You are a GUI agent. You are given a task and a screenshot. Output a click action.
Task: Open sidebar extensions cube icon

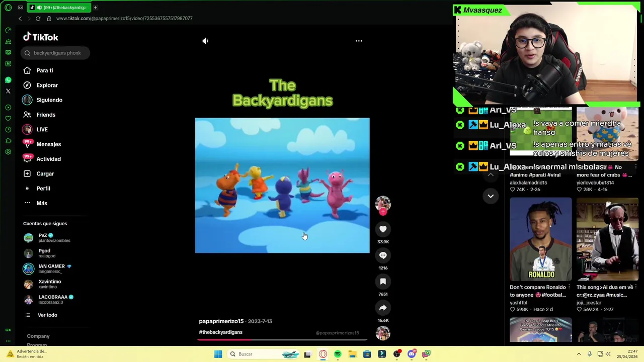tap(8, 141)
